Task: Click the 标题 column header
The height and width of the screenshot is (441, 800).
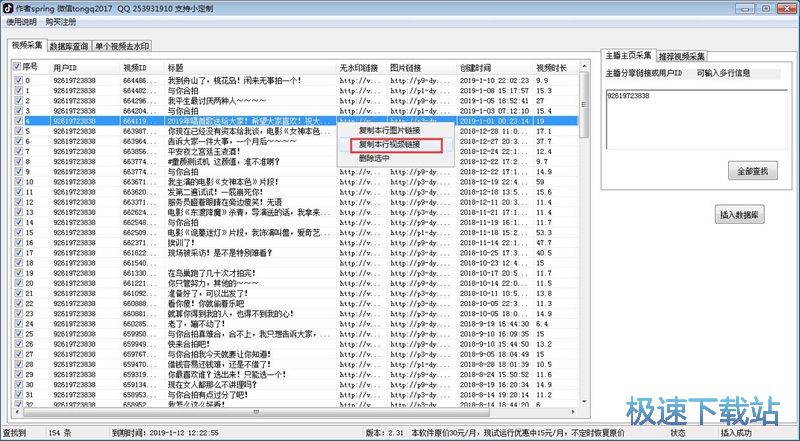Action: click(x=251, y=67)
